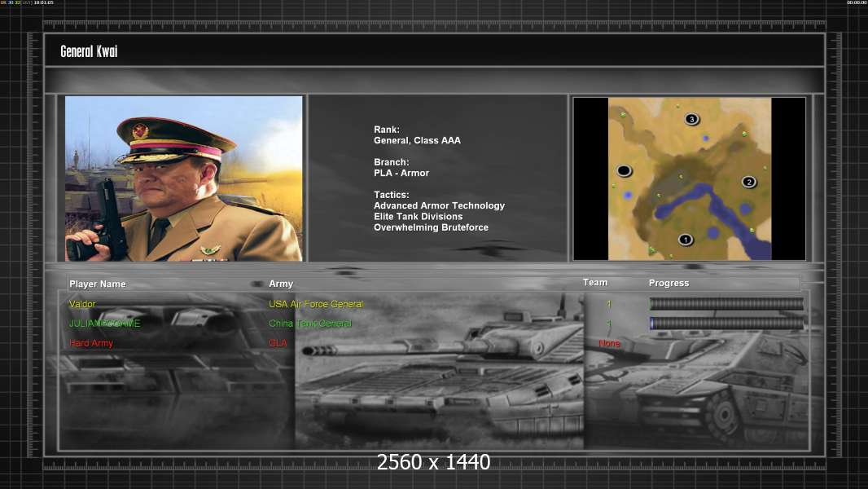Select player name "Hard Army"
Image resolution: width=868 pixels, height=489 pixels.
(x=90, y=343)
